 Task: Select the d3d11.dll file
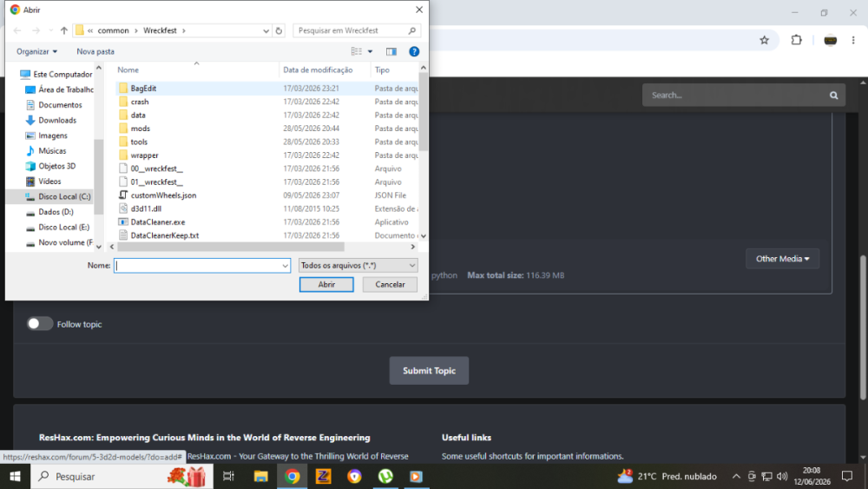[146, 208]
